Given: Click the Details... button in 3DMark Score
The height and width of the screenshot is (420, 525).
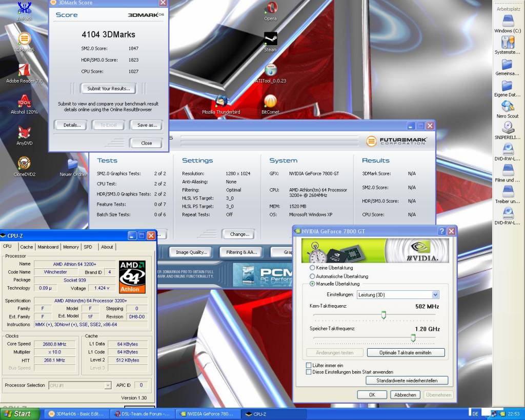Looking at the screenshot, I should pos(72,125).
